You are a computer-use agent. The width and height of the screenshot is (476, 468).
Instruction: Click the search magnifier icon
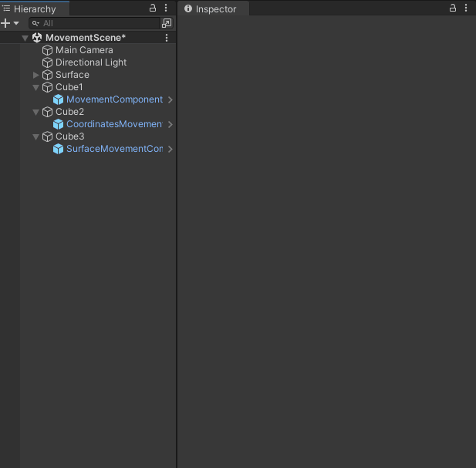(x=35, y=23)
